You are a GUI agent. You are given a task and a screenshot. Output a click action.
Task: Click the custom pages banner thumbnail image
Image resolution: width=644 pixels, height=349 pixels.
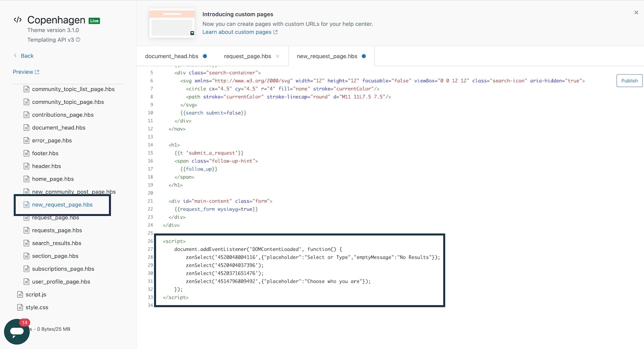[x=172, y=23]
